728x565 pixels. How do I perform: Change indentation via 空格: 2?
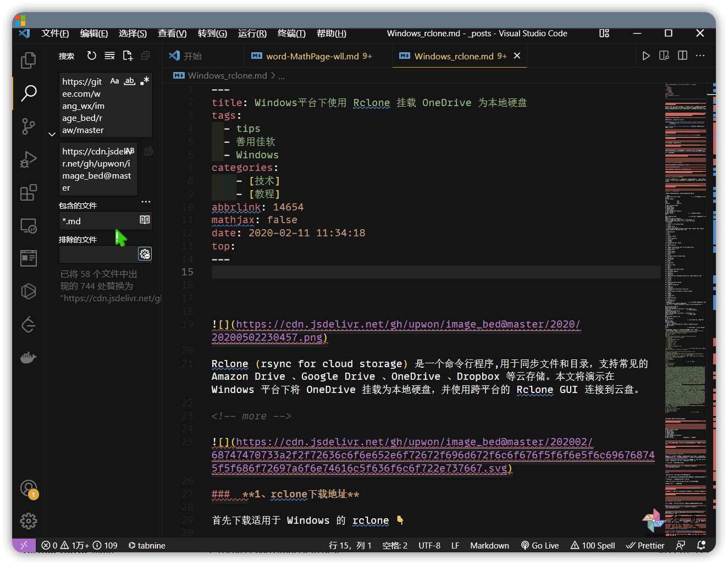pyautogui.click(x=395, y=545)
